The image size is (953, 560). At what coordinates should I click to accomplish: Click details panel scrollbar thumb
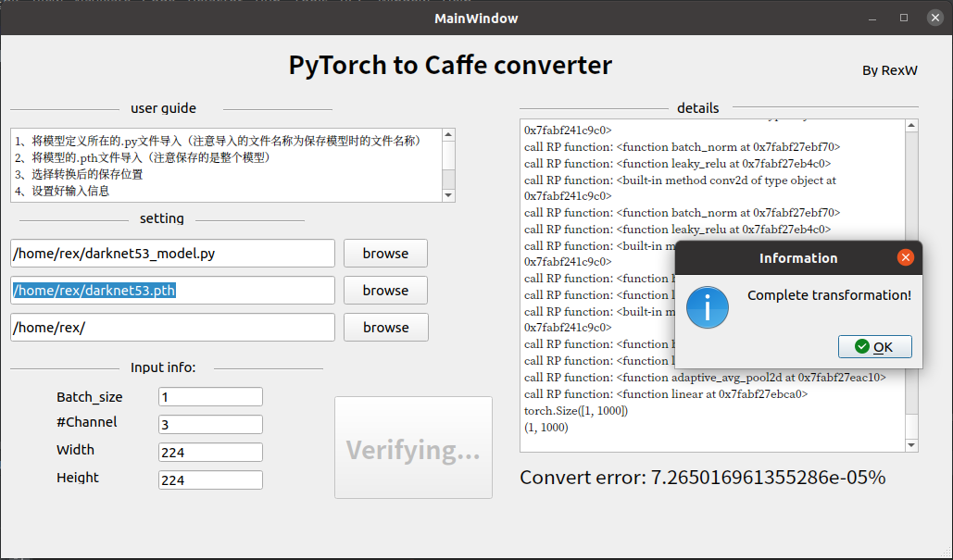click(911, 427)
